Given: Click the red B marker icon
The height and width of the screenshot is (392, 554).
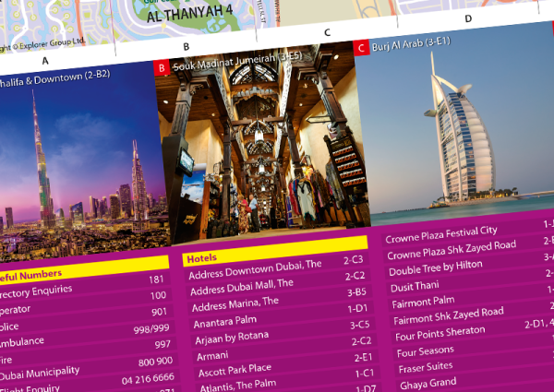Looking at the screenshot, I should (x=162, y=67).
